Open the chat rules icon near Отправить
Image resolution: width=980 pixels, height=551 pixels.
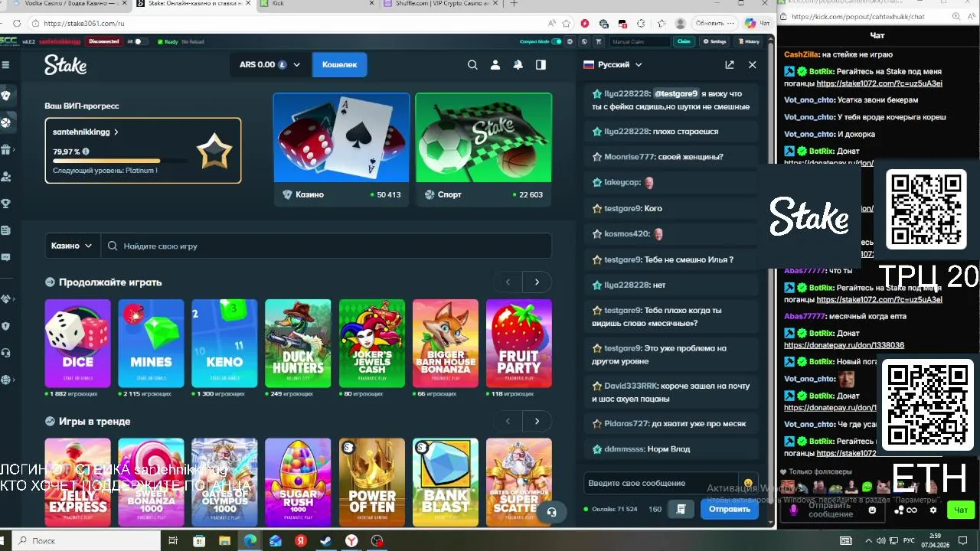681,509
